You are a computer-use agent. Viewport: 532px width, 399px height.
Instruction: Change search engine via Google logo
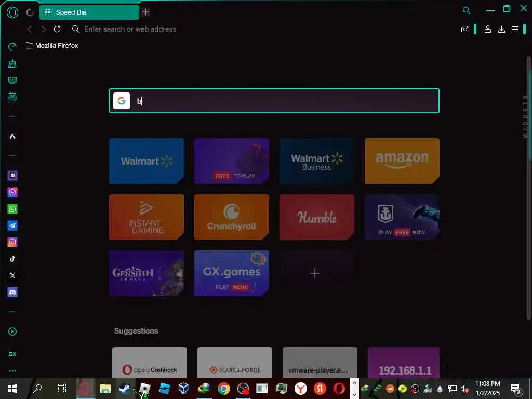122,101
